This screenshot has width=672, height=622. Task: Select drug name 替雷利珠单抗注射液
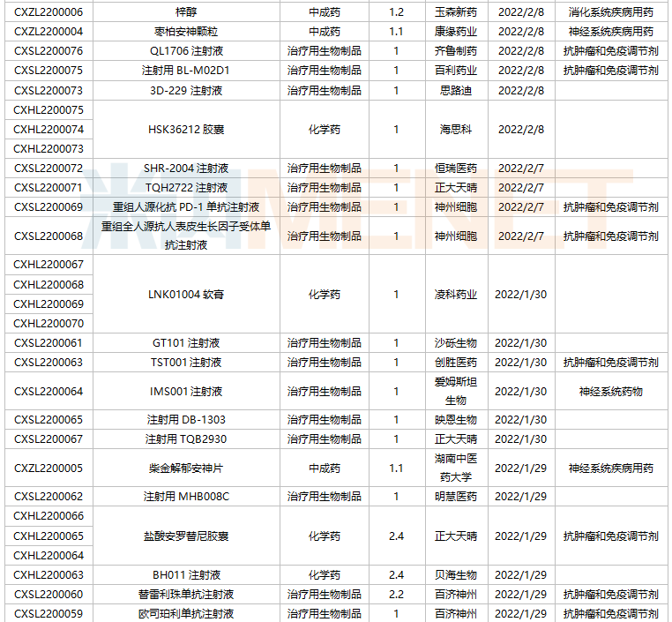click(186, 595)
